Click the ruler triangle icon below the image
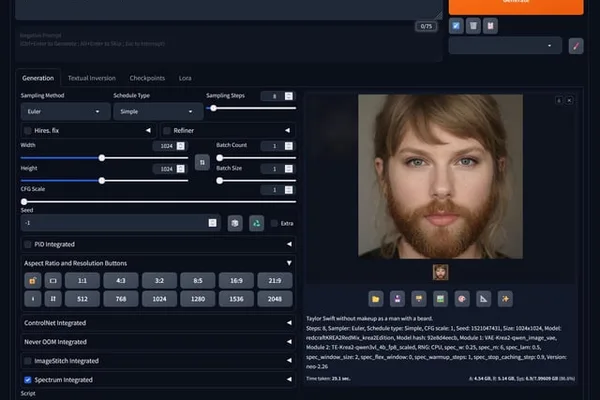The width and height of the screenshot is (600, 400). [x=484, y=299]
